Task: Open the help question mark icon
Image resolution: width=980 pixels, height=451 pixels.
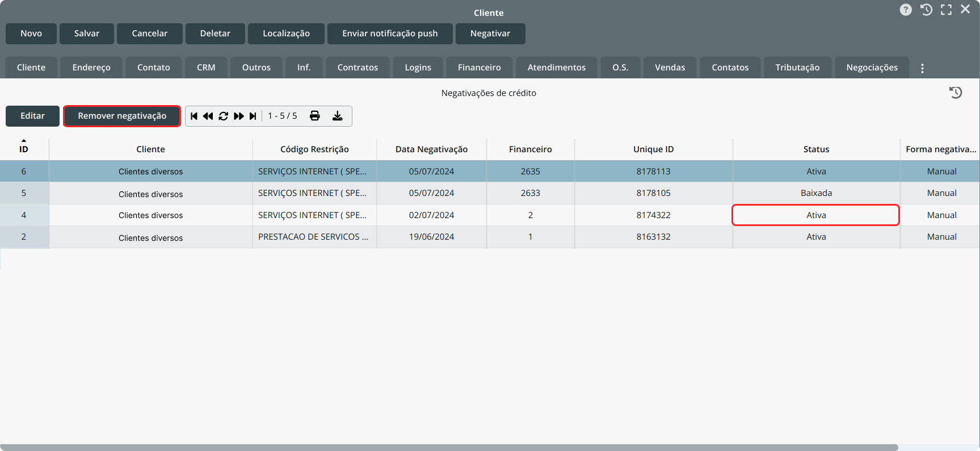Action: coord(906,10)
